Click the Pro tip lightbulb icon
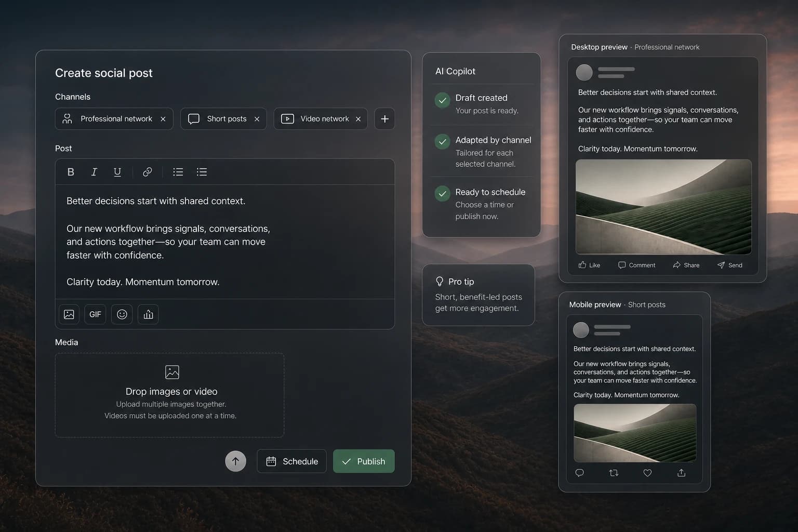 [440, 282]
